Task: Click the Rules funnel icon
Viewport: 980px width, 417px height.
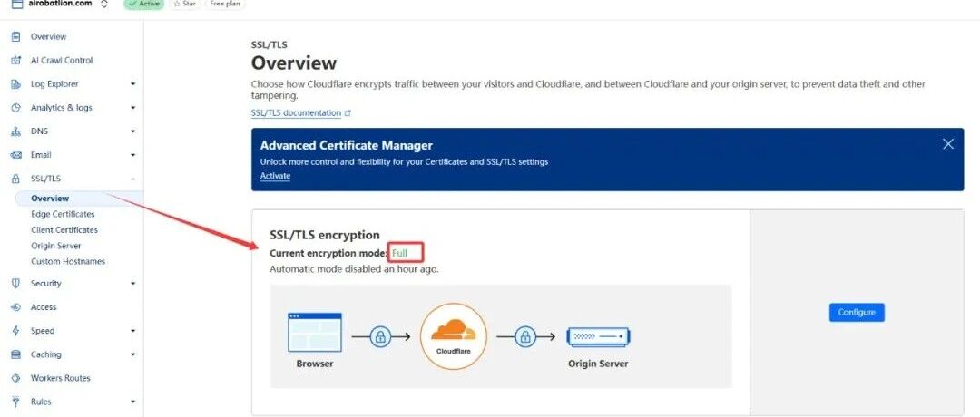Action: 16,402
